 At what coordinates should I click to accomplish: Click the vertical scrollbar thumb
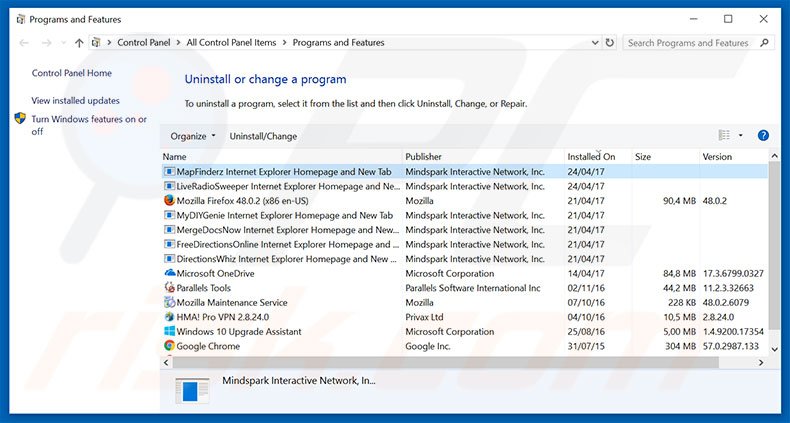[x=774, y=245]
